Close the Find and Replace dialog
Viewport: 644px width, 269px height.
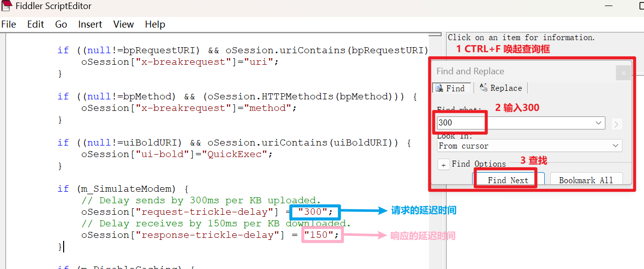click(623, 73)
